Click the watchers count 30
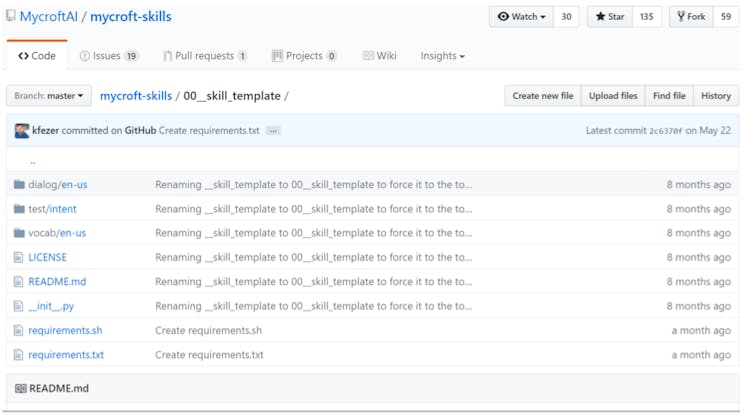The image size is (740, 416). pos(566,17)
